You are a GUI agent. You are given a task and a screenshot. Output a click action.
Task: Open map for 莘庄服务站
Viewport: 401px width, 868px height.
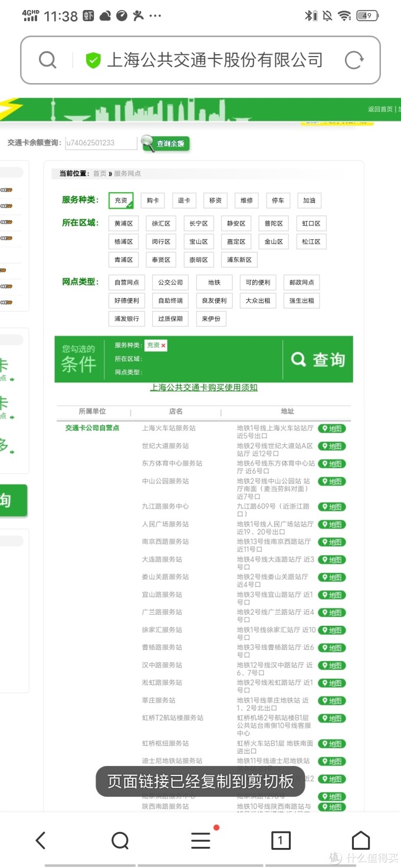[332, 701]
